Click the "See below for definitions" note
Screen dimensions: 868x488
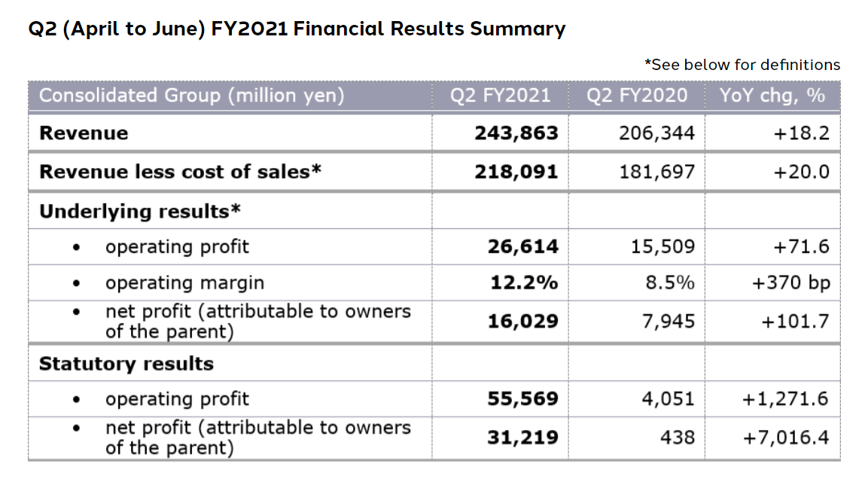[x=742, y=65]
